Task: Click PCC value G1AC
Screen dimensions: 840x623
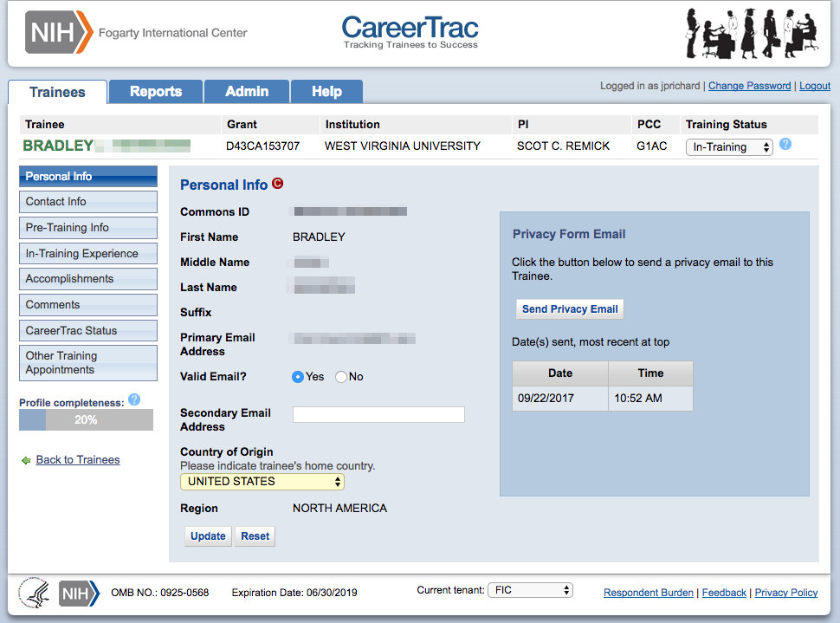Action: [x=651, y=146]
